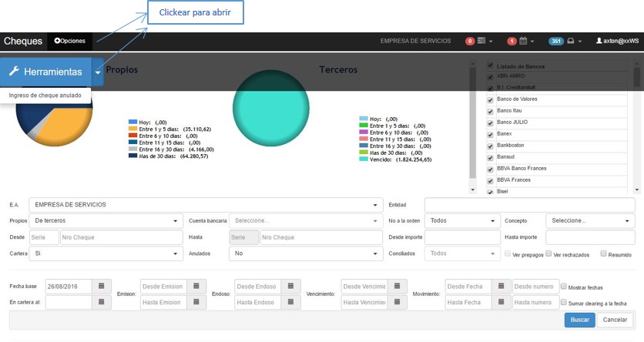Click the user icon for axton@xxWS
644x342 pixels.
click(599, 41)
